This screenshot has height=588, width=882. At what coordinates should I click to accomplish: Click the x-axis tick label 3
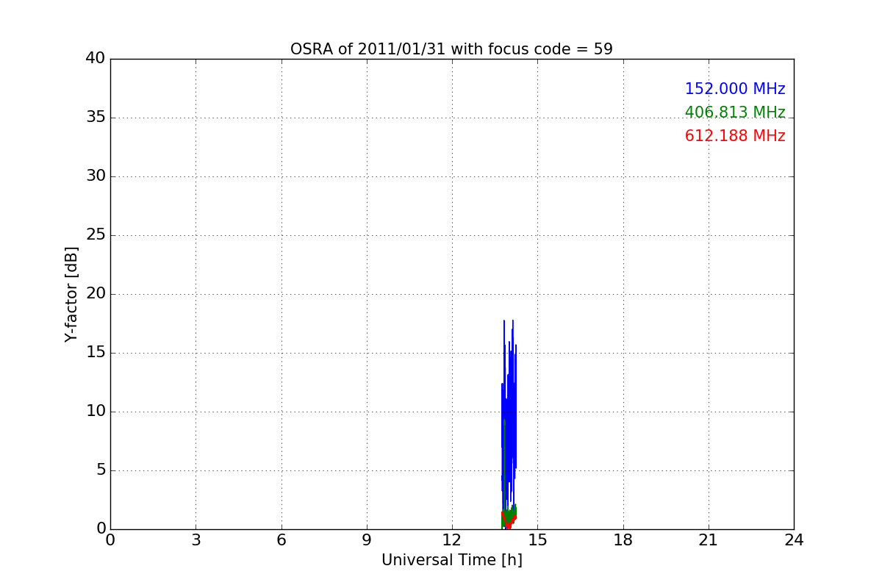click(x=196, y=540)
